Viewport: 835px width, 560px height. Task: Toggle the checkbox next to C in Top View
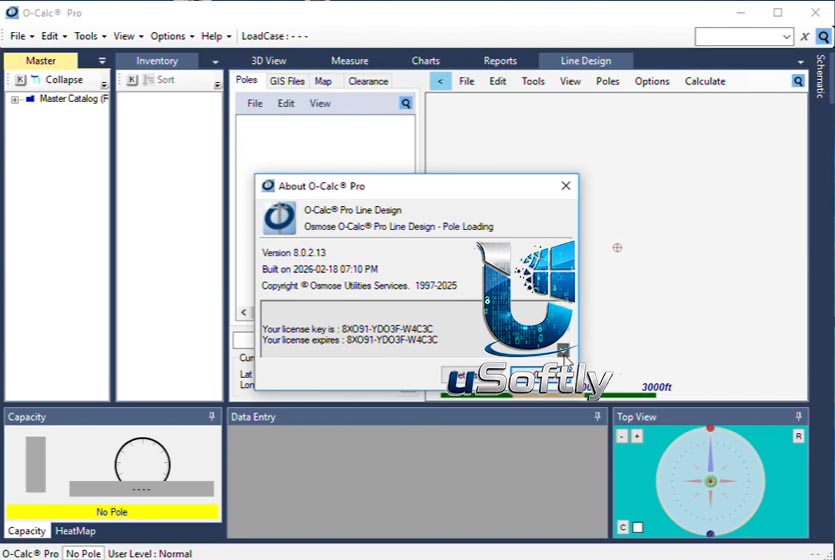637,528
